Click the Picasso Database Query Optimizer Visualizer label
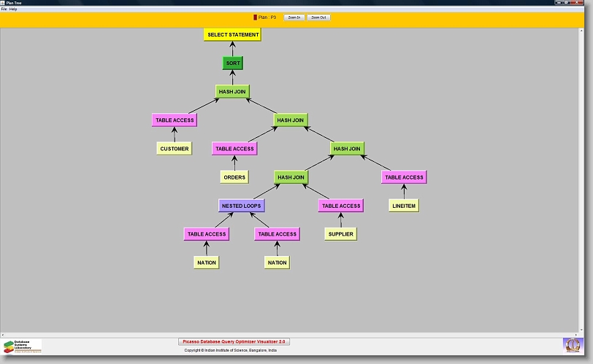Viewport: 593px width, 364px height. click(234, 341)
